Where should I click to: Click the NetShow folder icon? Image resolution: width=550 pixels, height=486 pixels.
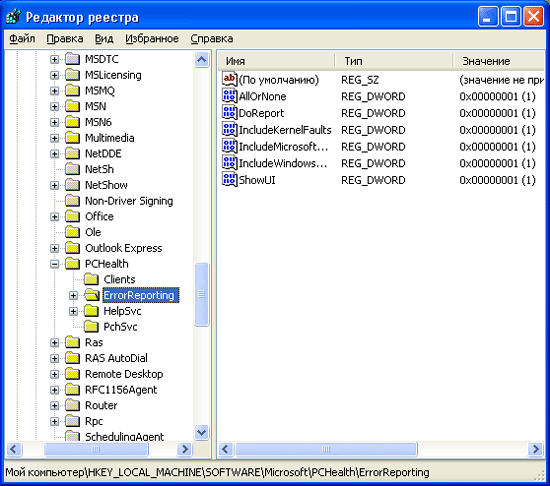point(73,185)
